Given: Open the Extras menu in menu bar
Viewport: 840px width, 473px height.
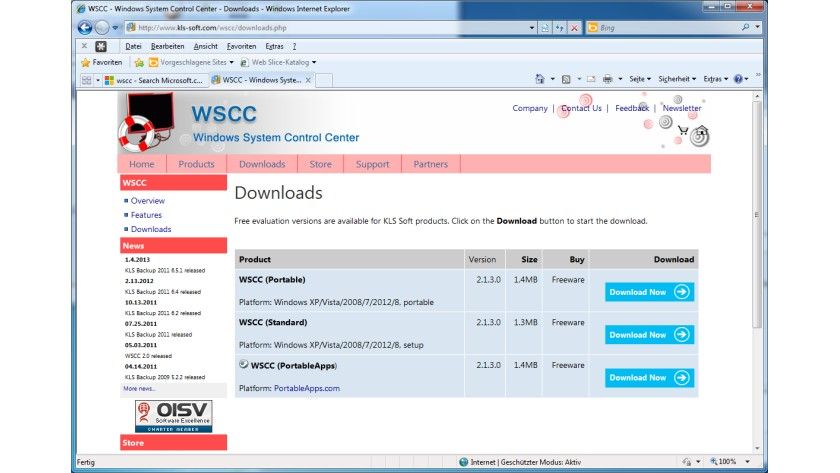Looking at the screenshot, I should point(274,47).
